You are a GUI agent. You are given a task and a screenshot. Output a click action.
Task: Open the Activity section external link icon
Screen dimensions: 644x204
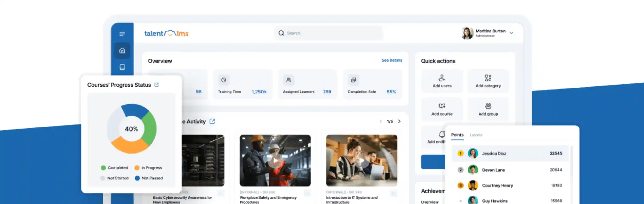click(212, 121)
